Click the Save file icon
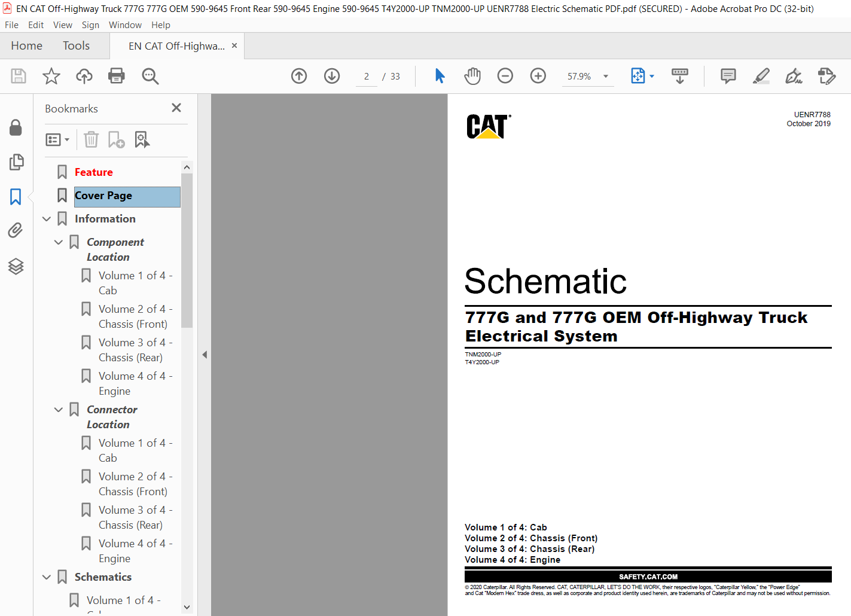This screenshot has height=616, width=851. [19, 76]
